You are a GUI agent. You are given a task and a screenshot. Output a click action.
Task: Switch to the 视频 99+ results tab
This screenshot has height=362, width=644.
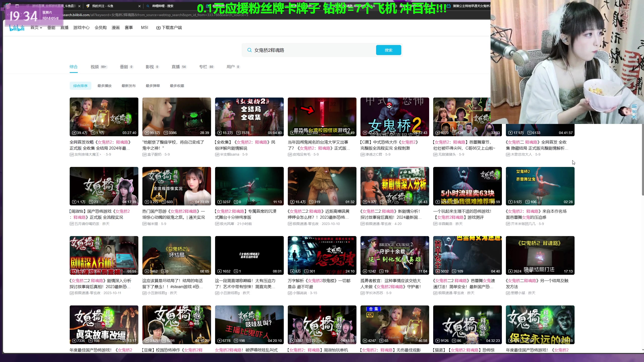pos(99,67)
